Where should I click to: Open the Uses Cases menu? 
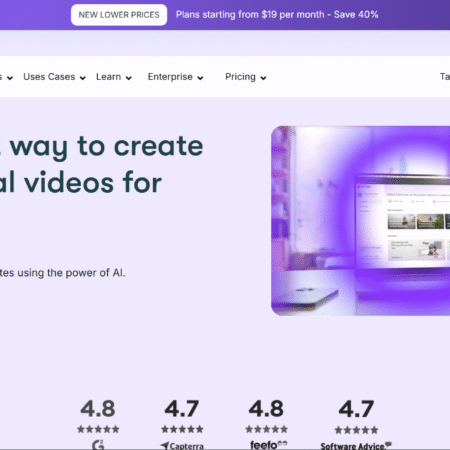[x=49, y=77]
